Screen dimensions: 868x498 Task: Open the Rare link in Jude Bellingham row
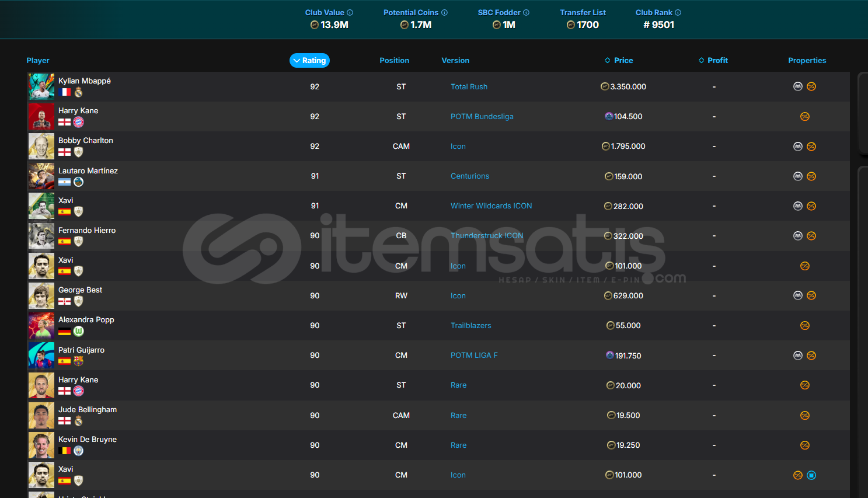(459, 415)
